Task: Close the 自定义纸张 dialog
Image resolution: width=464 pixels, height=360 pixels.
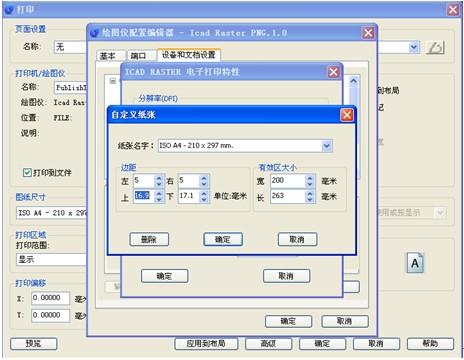Action: coord(347,115)
